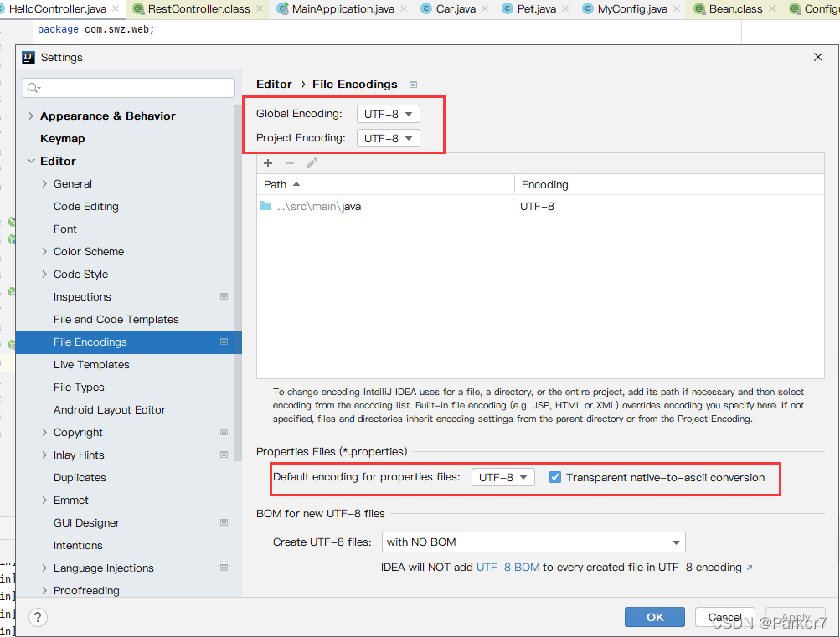Viewport: 840px width, 637px height.
Task: Select Keymap in settings tree
Action: [x=63, y=139]
